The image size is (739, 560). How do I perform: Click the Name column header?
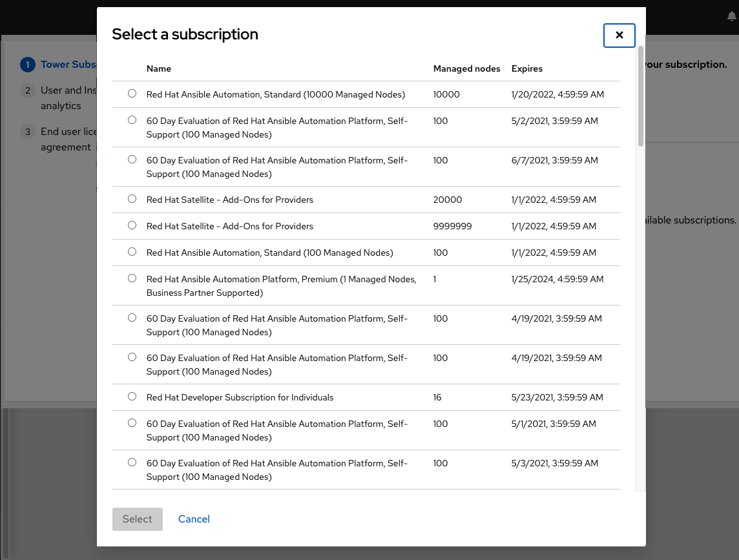tap(158, 68)
